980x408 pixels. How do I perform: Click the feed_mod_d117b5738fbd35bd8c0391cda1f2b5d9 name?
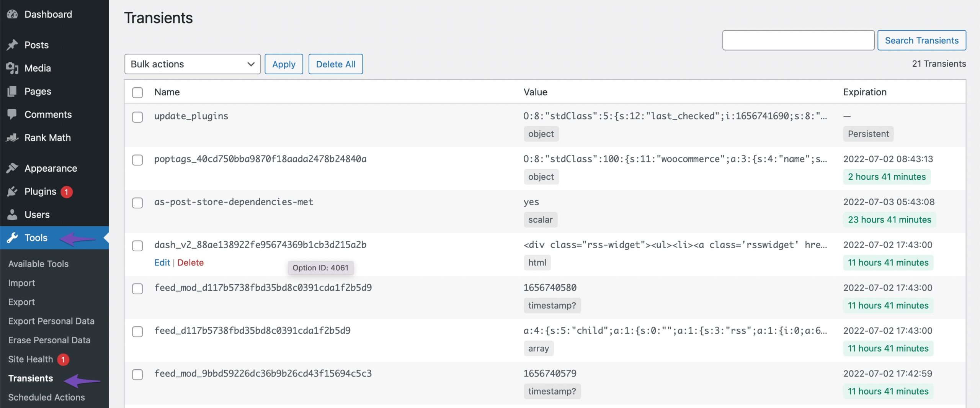coord(263,288)
